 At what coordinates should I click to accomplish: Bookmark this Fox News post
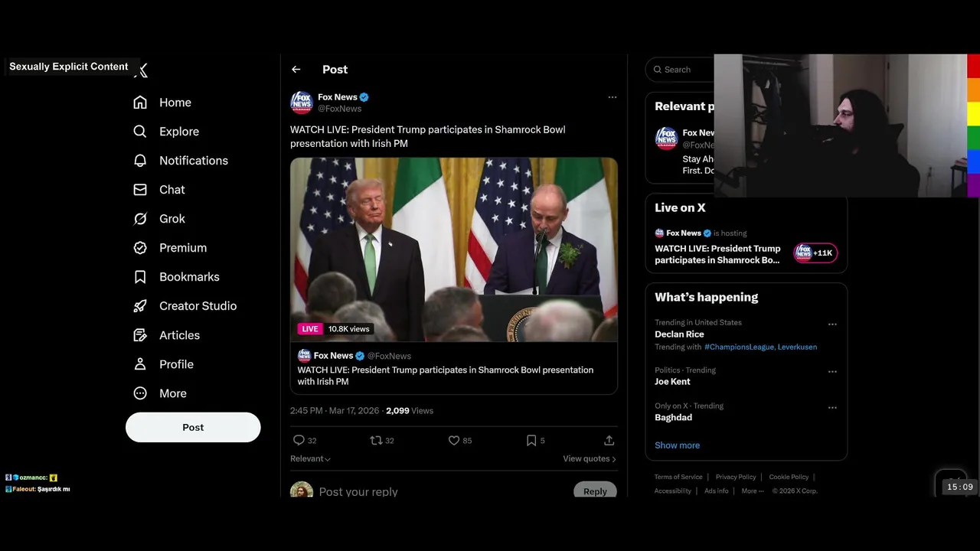coord(531,440)
